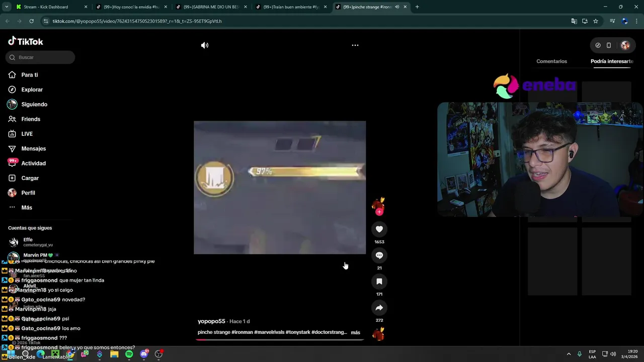
Task: Switch to the SABRINA ME DIO UN BESO tab
Action: tap(211, 7)
